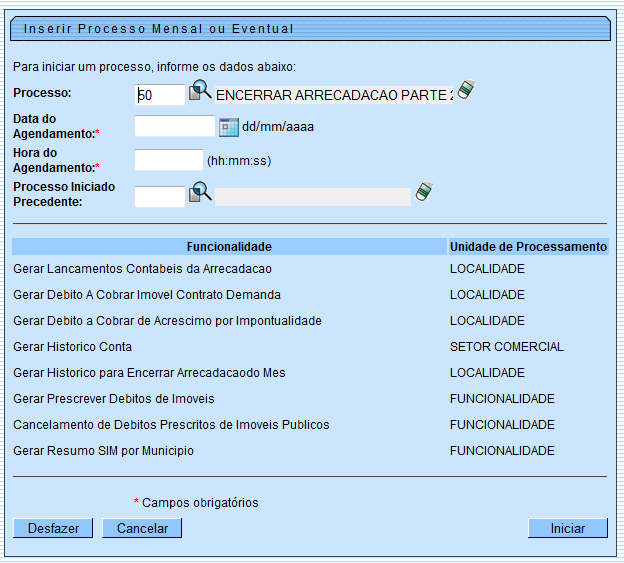Click the Hora do Agendamento input field
Image resolution: width=624 pixels, height=563 pixels.
click(x=168, y=160)
